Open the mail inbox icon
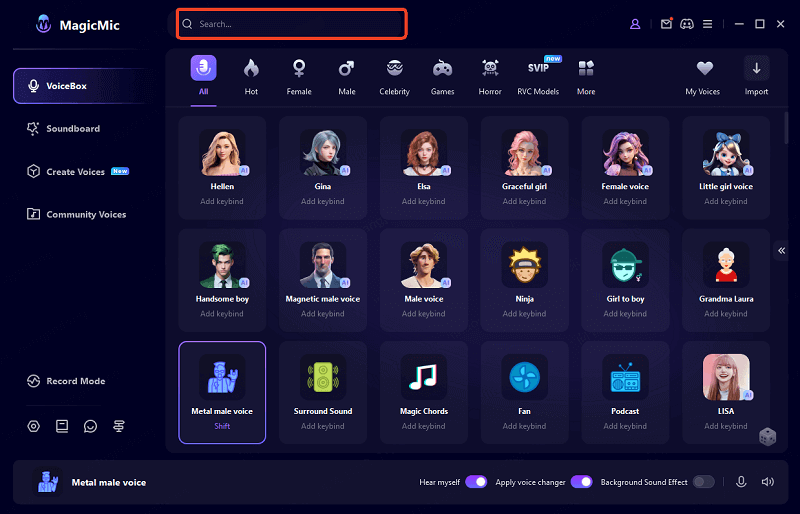The height and width of the screenshot is (514, 800). [666, 24]
